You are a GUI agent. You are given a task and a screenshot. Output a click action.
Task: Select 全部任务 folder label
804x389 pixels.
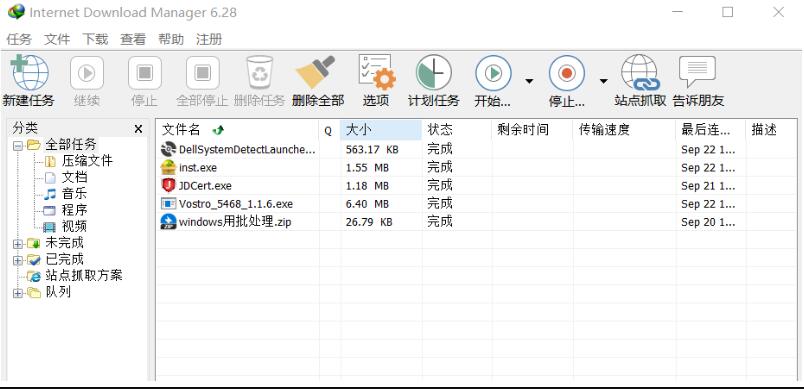(x=71, y=145)
